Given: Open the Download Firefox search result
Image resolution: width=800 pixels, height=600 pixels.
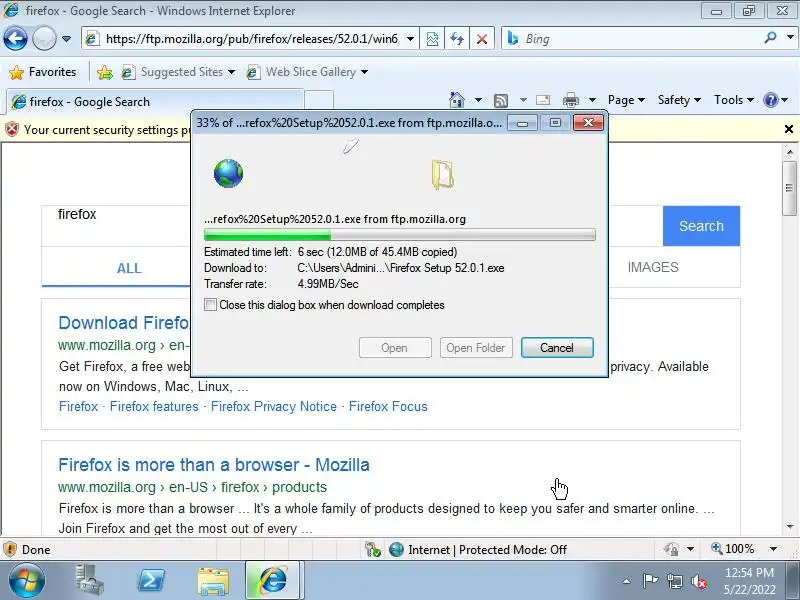Looking at the screenshot, I should (x=123, y=323).
